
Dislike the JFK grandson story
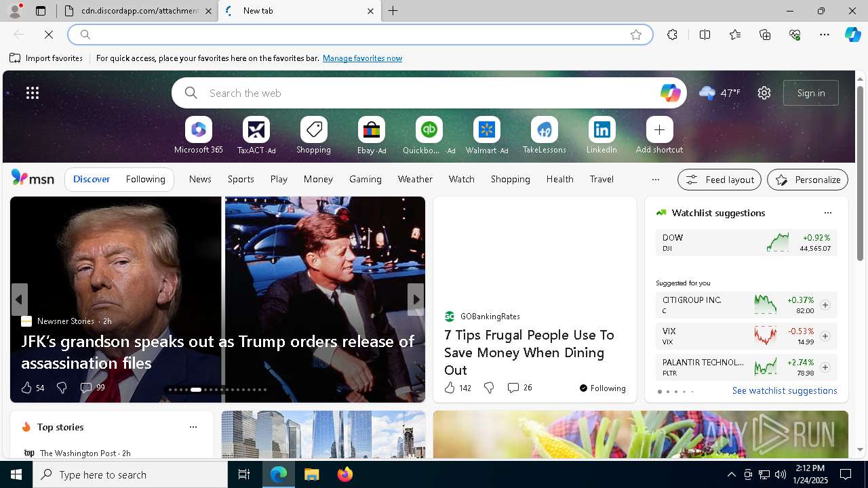click(x=62, y=388)
